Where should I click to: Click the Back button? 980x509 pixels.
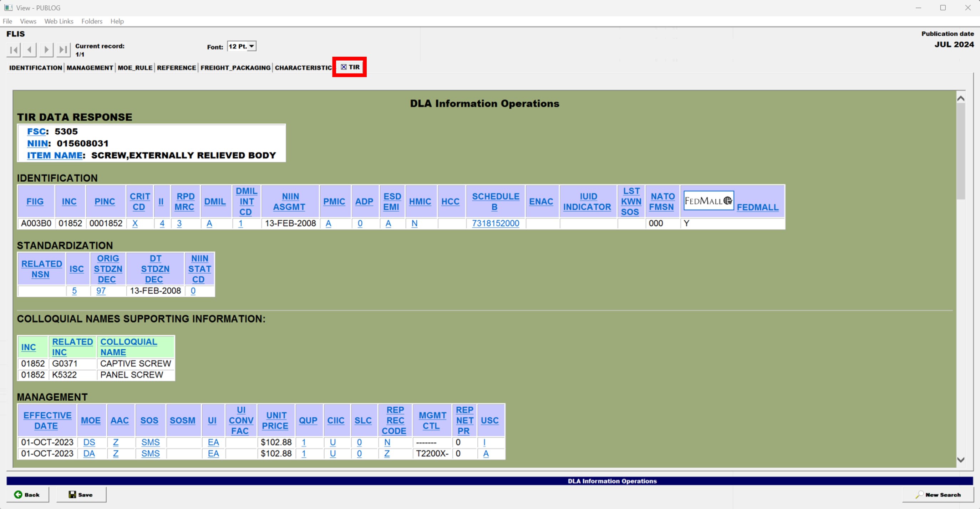(x=27, y=494)
